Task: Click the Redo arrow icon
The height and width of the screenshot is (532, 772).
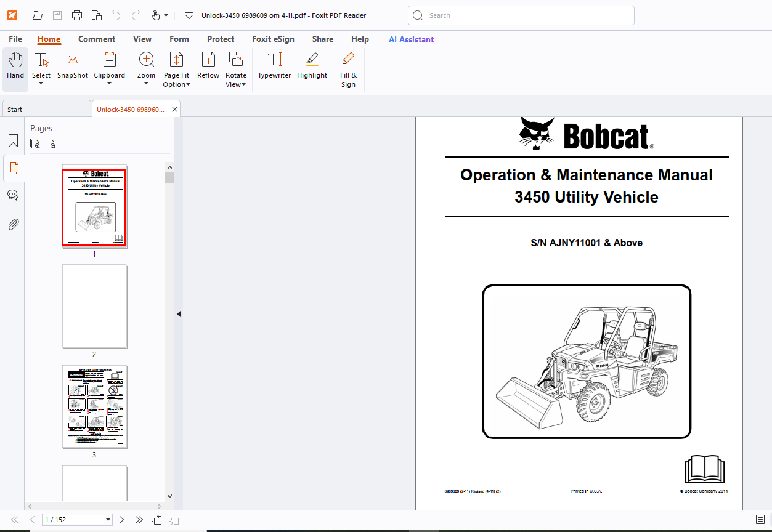Action: (136, 15)
